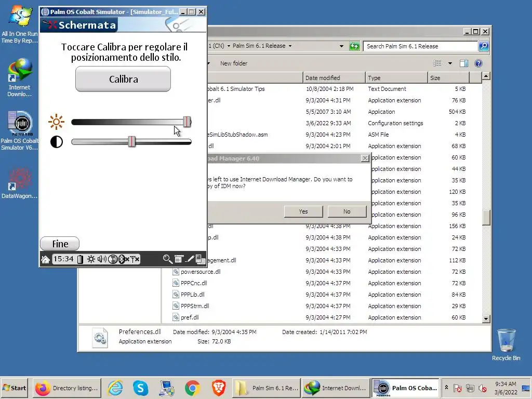
Task: Tap the menu icon in Palm status bar
Action: (179, 259)
